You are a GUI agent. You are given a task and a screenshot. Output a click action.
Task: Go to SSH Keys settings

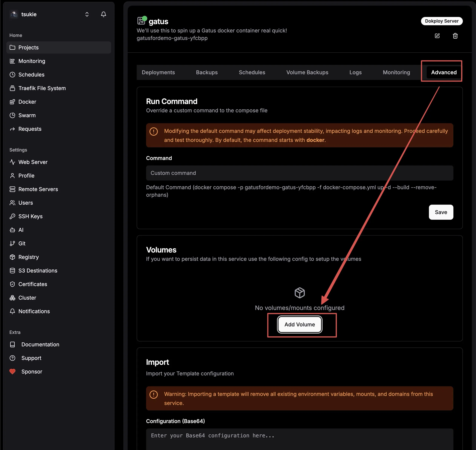click(x=31, y=216)
